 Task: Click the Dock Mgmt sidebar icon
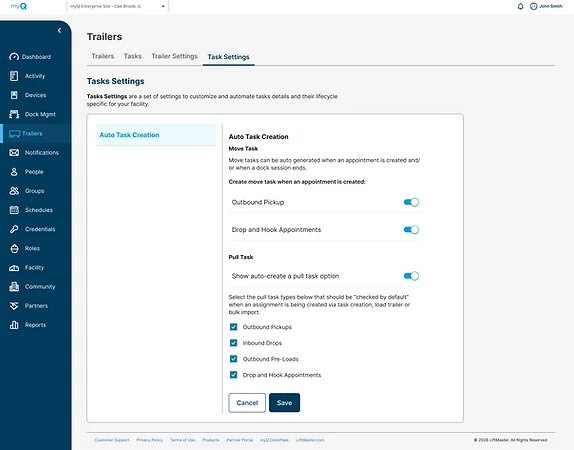[x=14, y=114]
